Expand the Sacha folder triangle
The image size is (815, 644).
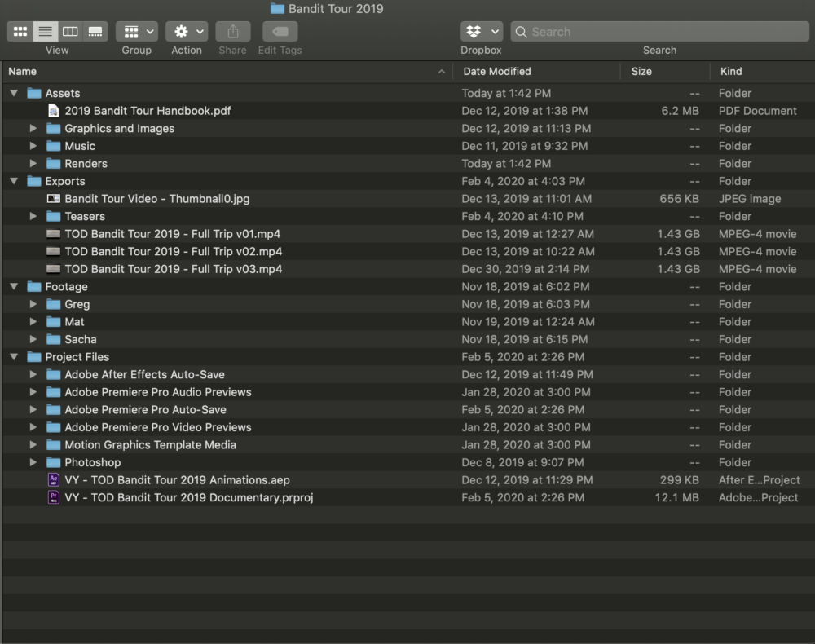coord(33,339)
